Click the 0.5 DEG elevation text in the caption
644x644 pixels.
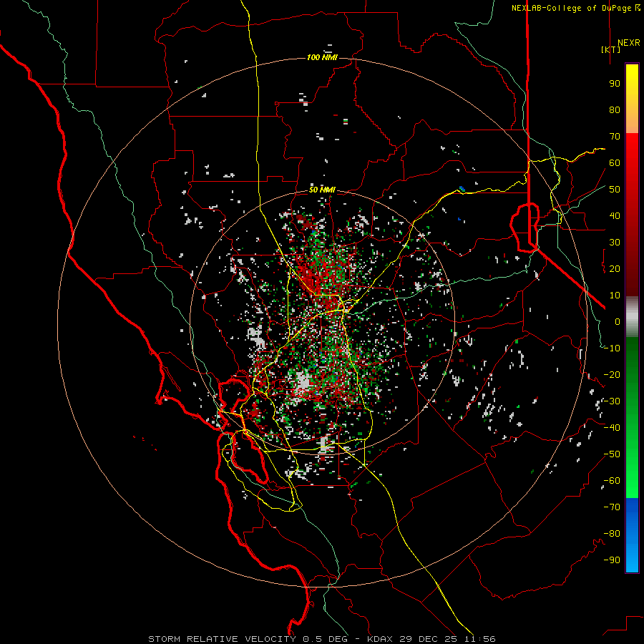[x=325, y=639]
